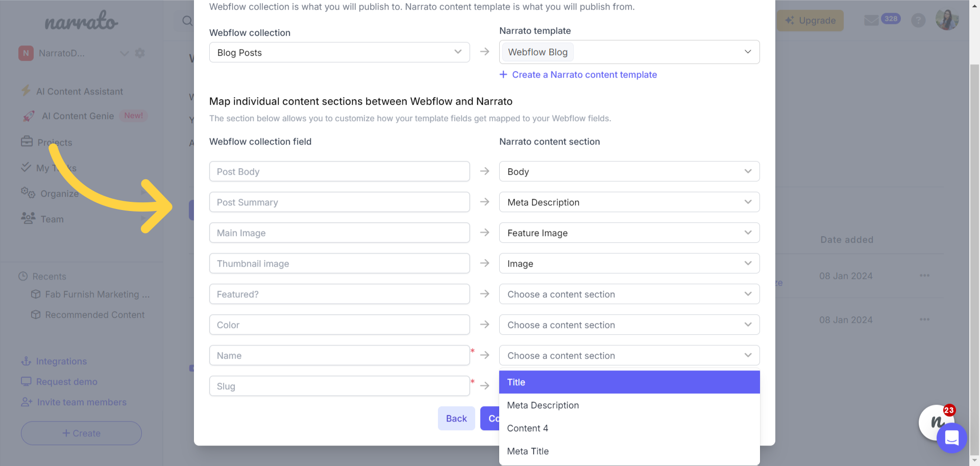Open workspace settings gear icon
This screenshot has width=980, height=466.
click(140, 53)
